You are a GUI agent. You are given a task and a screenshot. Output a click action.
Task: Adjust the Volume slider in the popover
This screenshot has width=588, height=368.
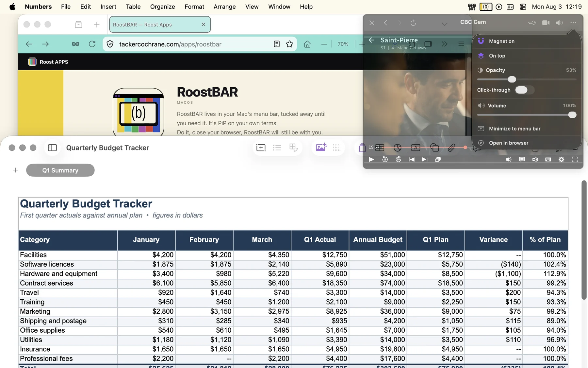(572, 115)
